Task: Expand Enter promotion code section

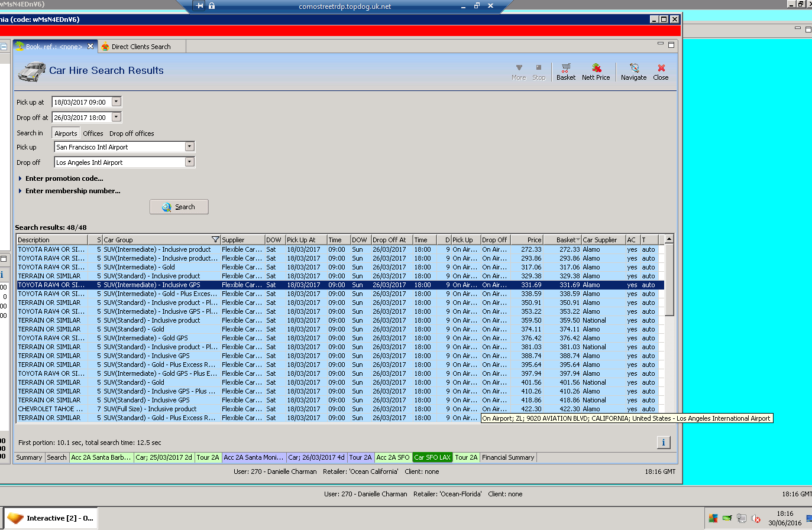Action: pyautogui.click(x=64, y=178)
